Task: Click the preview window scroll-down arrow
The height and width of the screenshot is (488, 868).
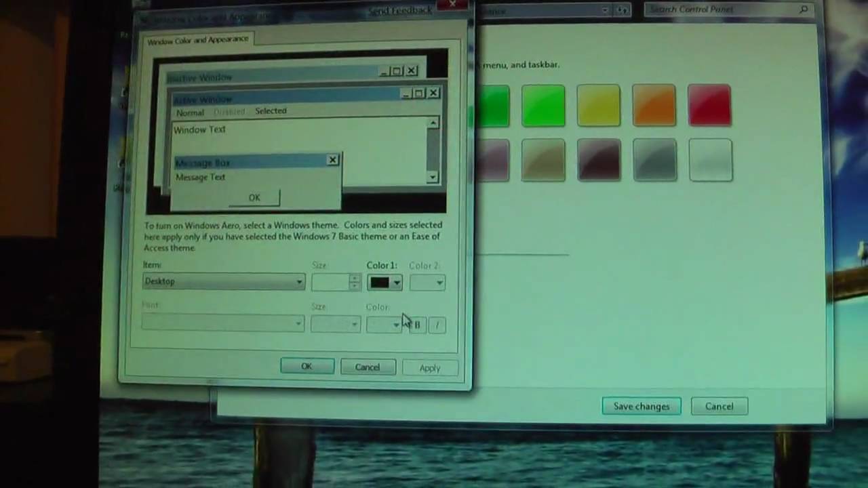Action: coord(433,177)
